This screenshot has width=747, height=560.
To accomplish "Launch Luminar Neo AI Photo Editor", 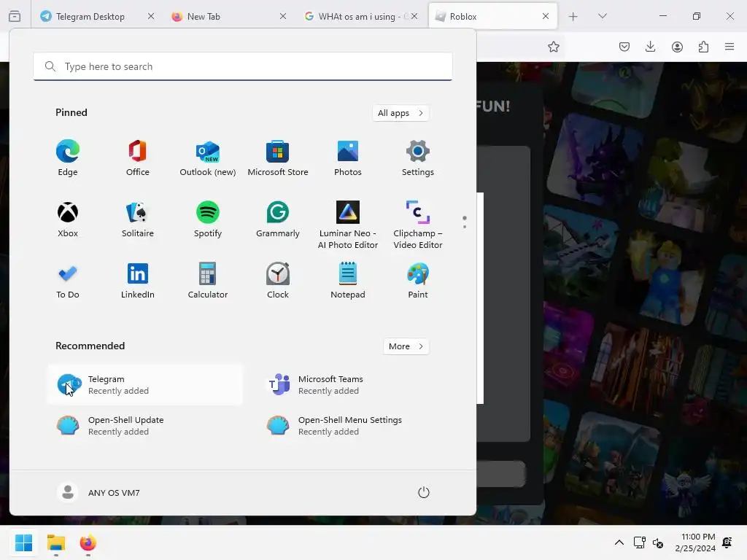I will point(348,225).
